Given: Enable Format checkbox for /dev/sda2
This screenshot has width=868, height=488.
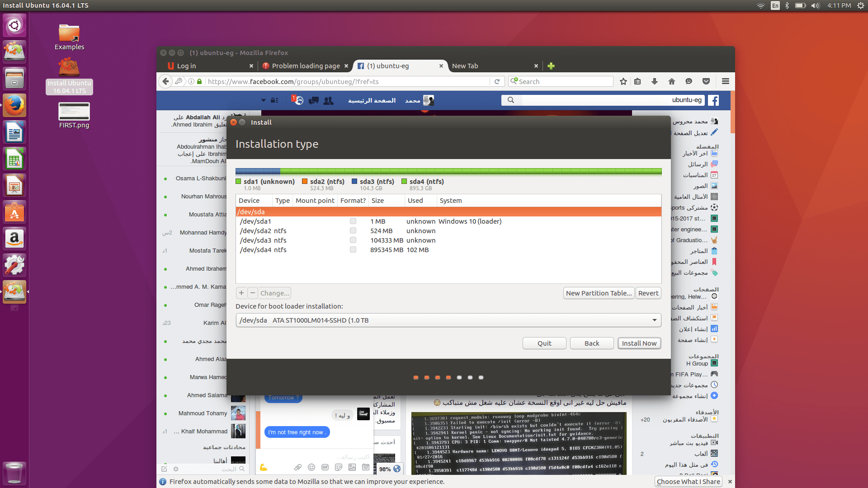Looking at the screenshot, I should 353,230.
